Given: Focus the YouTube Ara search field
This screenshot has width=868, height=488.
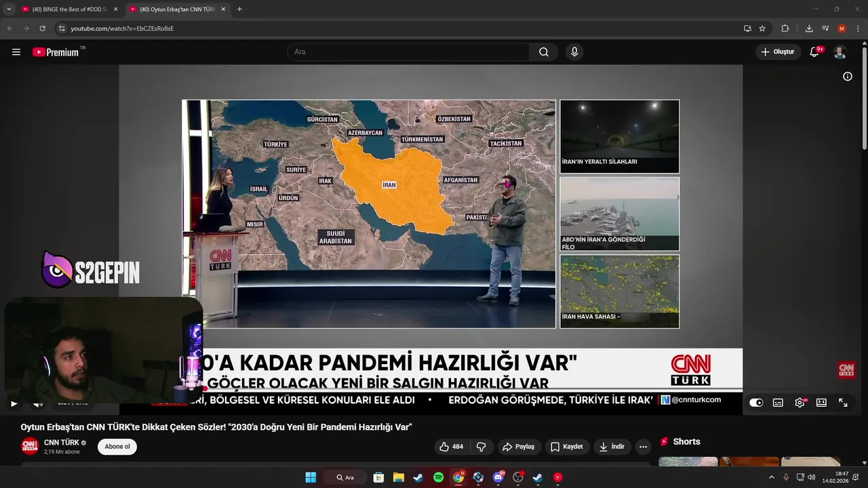Looking at the screenshot, I should 409,52.
